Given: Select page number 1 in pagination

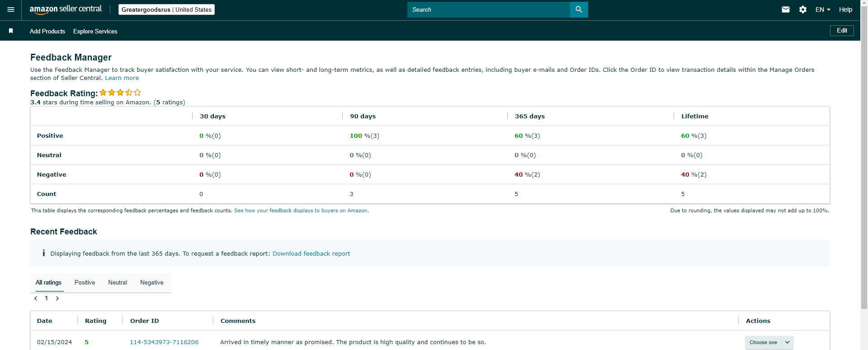Looking at the screenshot, I should pos(46,299).
